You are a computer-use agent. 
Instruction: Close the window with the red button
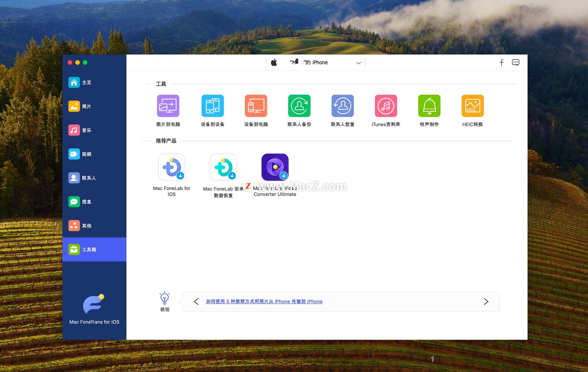[x=70, y=63]
